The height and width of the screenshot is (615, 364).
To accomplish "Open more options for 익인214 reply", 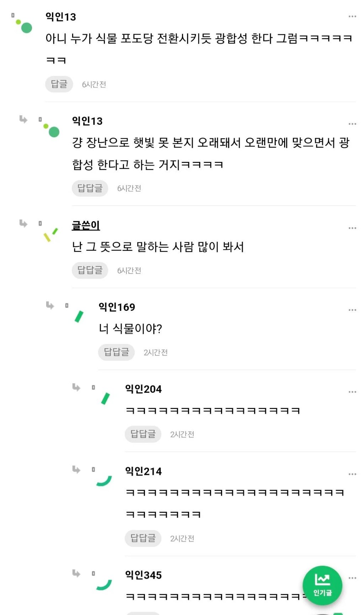I will (x=352, y=474).
